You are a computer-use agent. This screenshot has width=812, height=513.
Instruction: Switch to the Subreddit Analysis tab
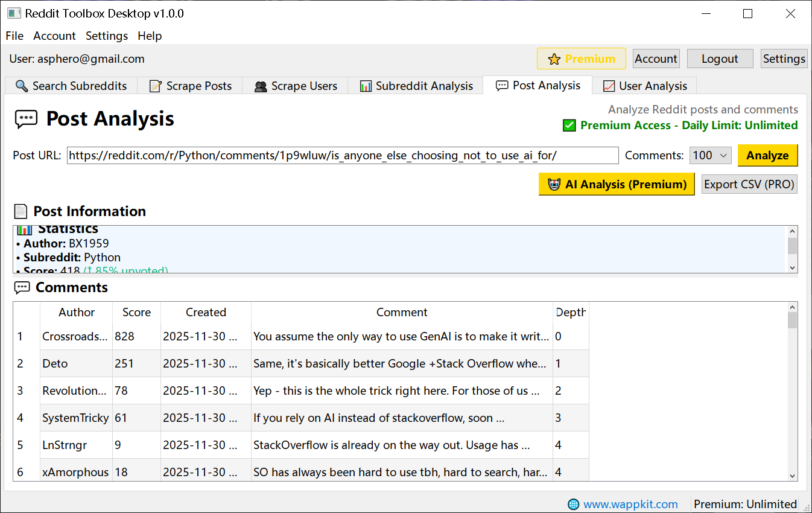[416, 86]
